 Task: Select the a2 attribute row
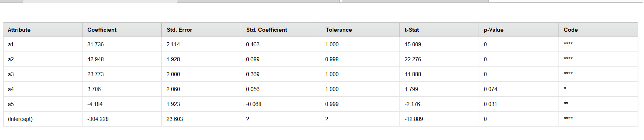[x=320, y=59]
